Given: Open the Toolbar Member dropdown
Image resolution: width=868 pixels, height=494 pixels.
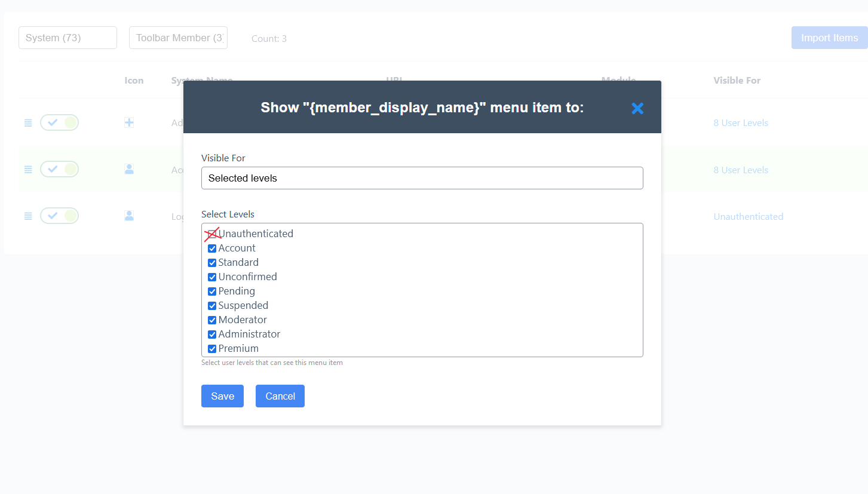Looking at the screenshot, I should tap(178, 38).
